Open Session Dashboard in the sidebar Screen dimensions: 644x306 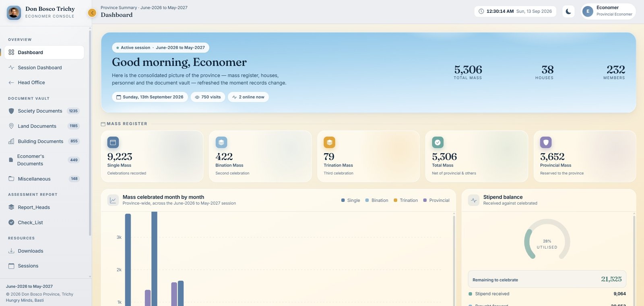coord(44,68)
